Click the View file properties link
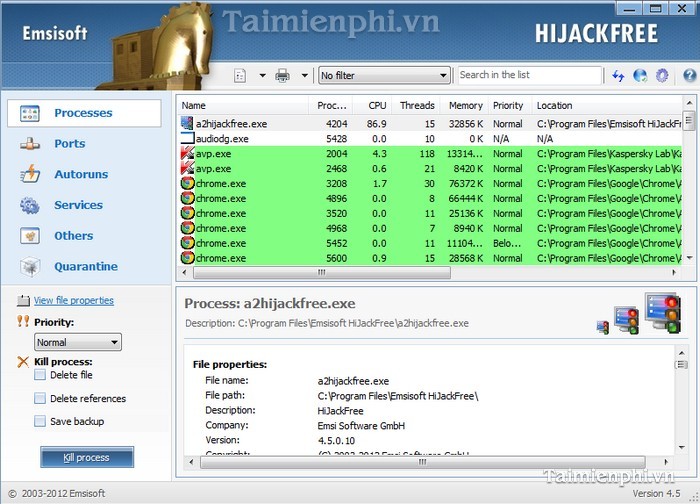 pos(74,300)
